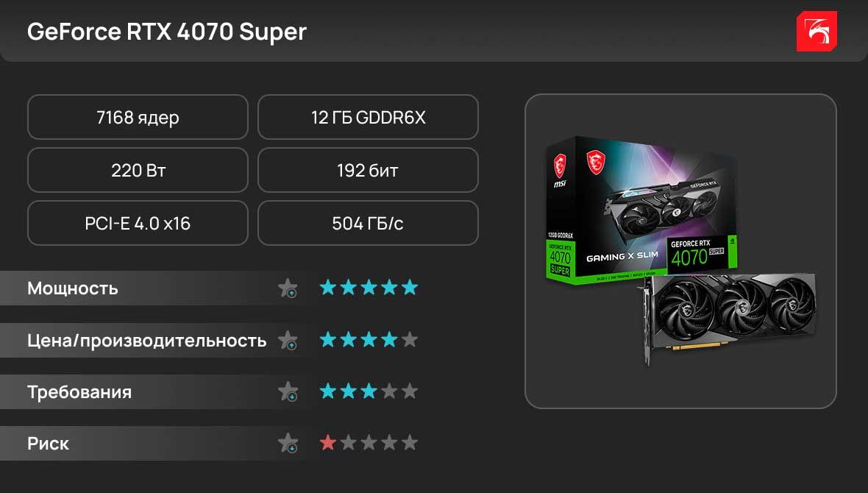Open the MSI Gaming X Slim box image
Viewport: 868px width, 493px height.
click(642, 210)
